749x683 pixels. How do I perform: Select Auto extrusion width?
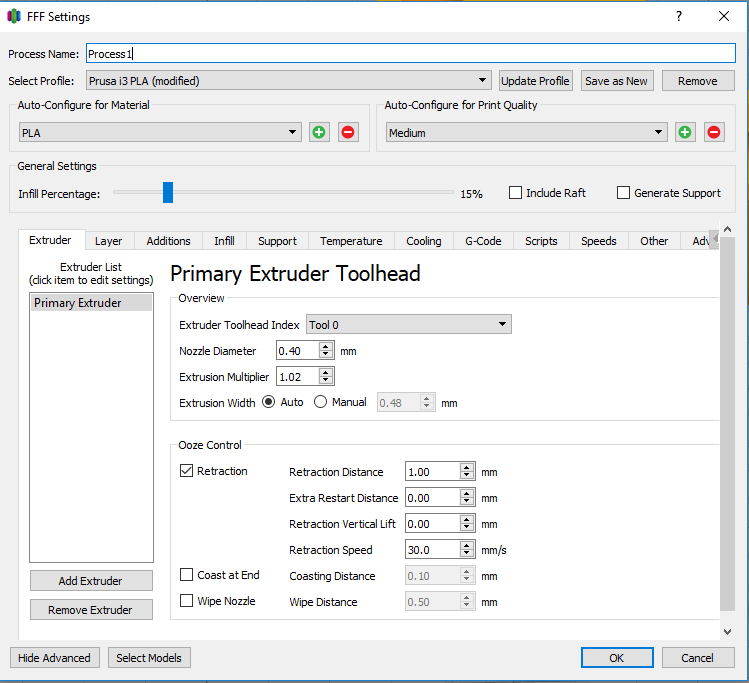click(269, 402)
